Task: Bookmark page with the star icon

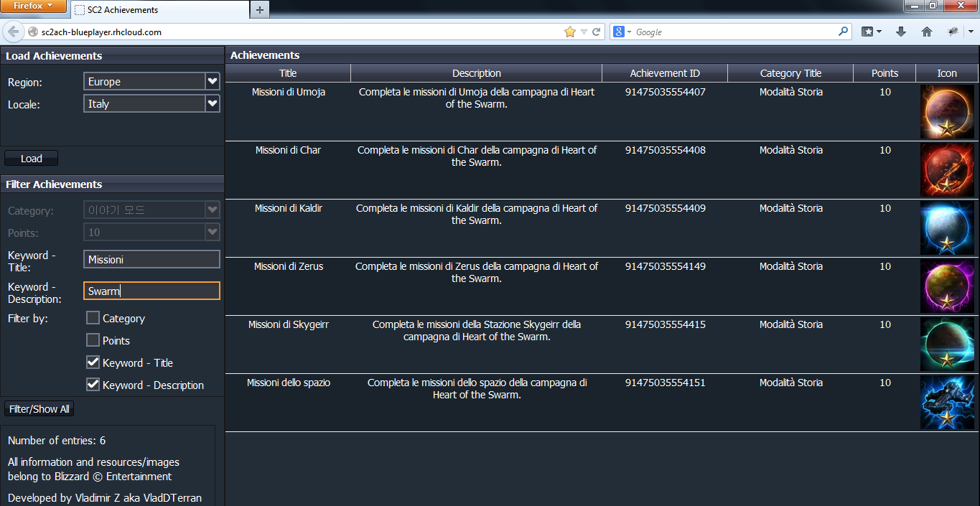Action: [570, 32]
